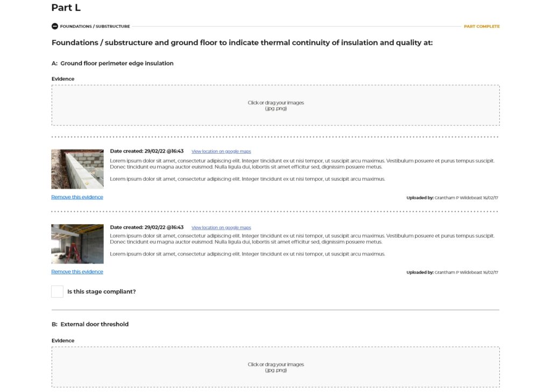Viewport: 551px width, 392px height.
Task: Open the first evidence photo of blockwork wall
Action: pos(77,169)
